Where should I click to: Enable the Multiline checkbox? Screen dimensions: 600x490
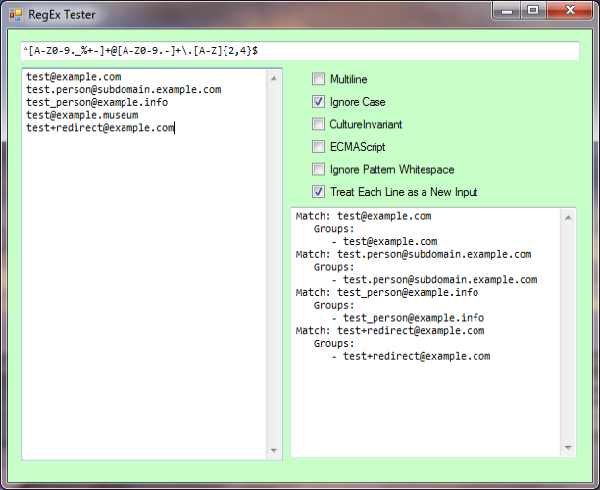point(319,79)
